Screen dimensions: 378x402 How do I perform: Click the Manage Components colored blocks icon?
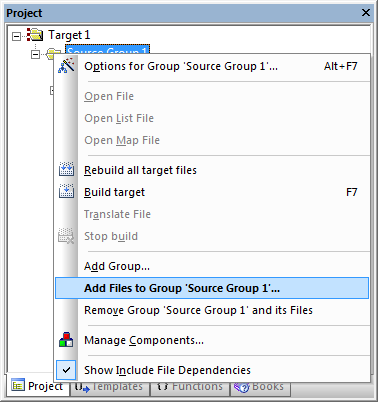tap(66, 339)
